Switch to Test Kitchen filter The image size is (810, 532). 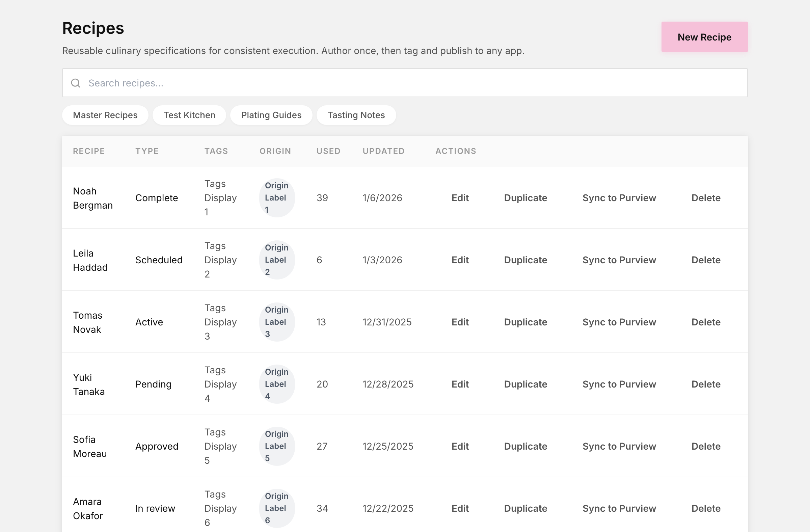[x=189, y=115]
